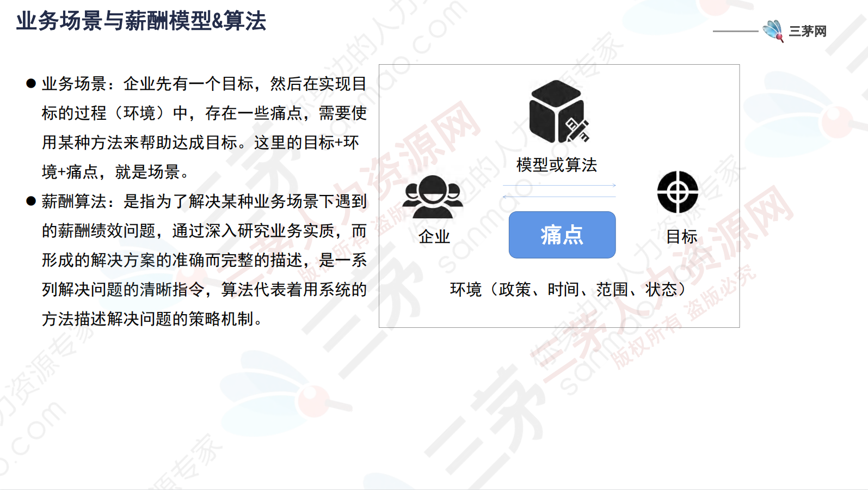Click the 环境（政策、时间、范围、状态）caption
The width and height of the screenshot is (868, 490).
(x=568, y=290)
